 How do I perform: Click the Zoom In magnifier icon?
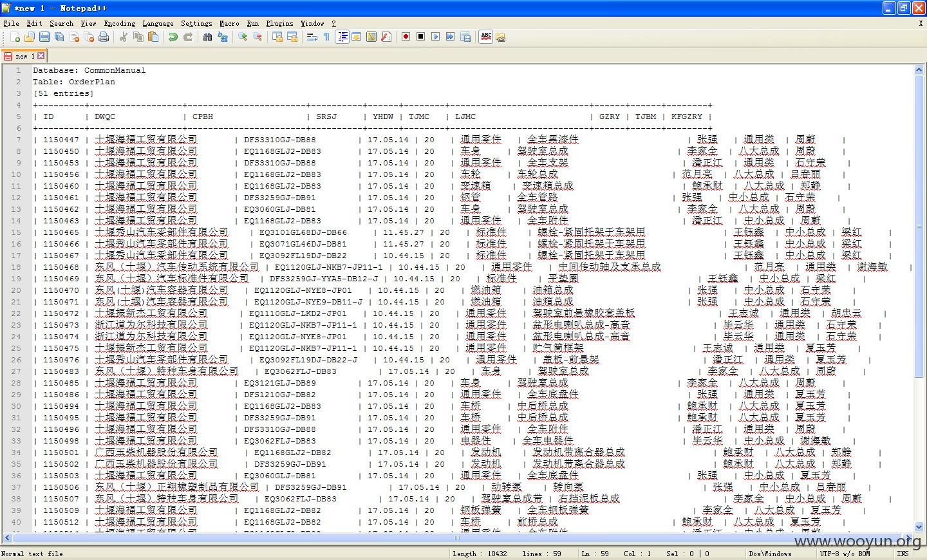click(x=242, y=37)
